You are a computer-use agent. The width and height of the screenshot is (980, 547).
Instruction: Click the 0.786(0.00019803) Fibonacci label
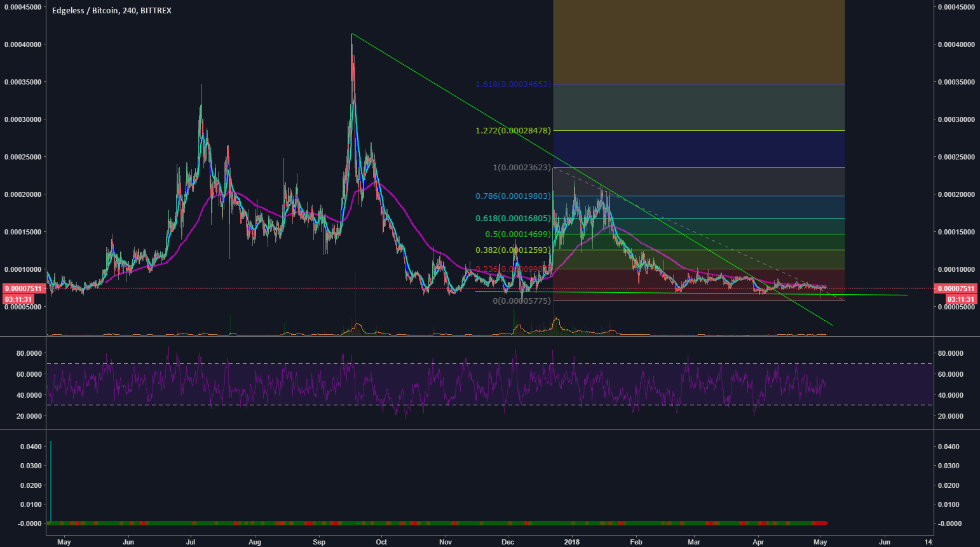513,196
